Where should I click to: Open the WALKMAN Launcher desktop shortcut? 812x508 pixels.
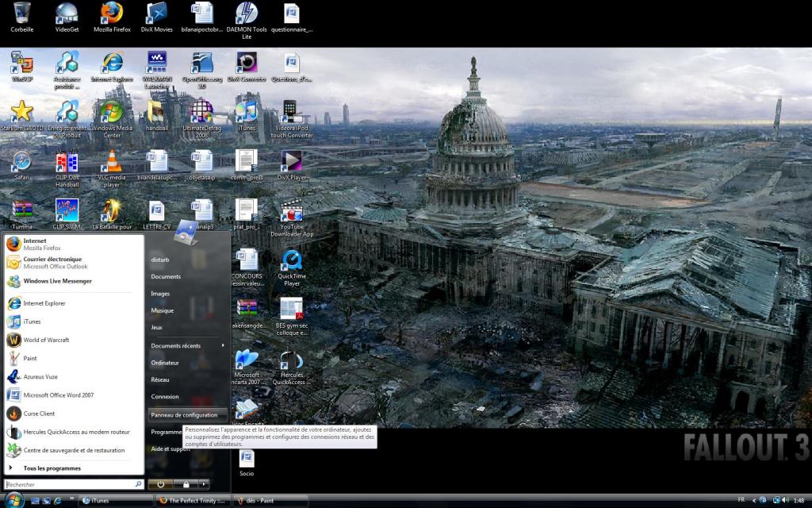click(156, 70)
